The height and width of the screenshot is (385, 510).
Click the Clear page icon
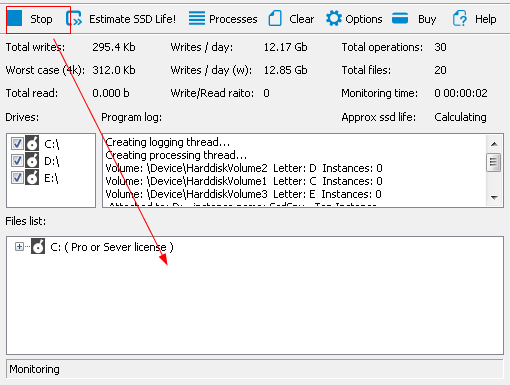(x=275, y=18)
